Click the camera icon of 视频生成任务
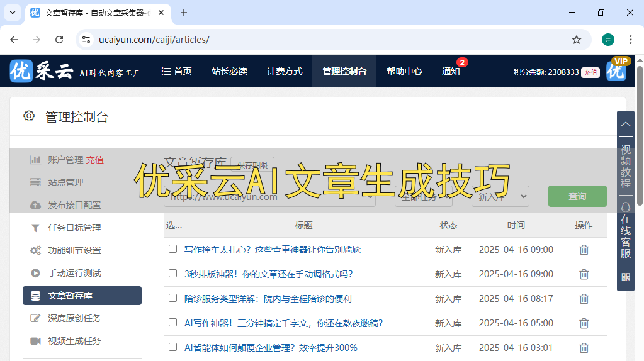Viewport: 644px width, 361px height. pos(35,341)
